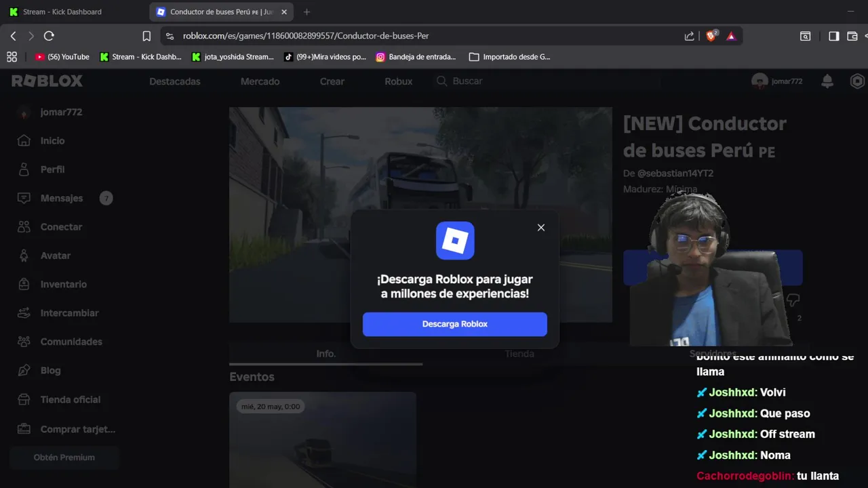
Task: Click the thumbs-down dislike icon
Action: (793, 300)
